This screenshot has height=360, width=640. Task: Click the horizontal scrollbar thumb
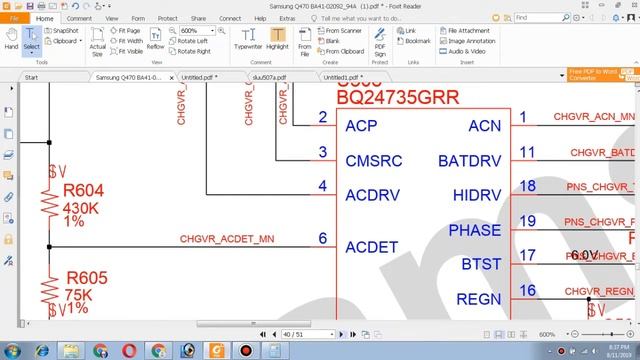click(253, 324)
